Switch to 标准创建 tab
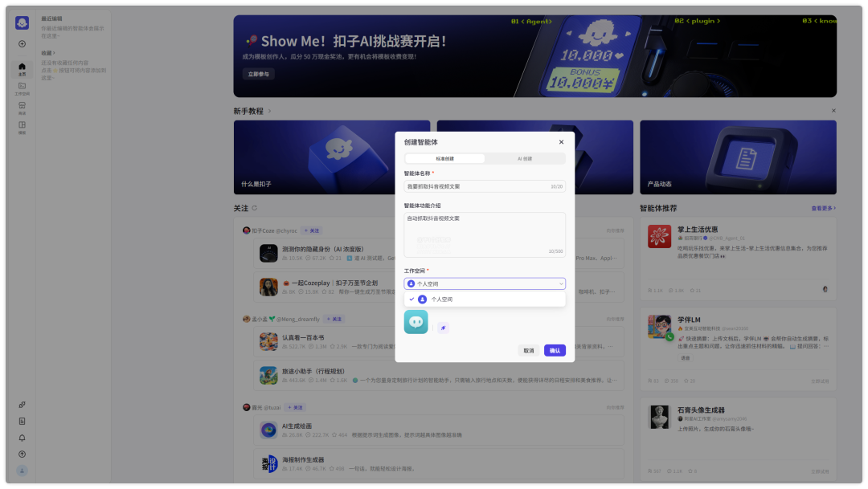 [x=444, y=159]
